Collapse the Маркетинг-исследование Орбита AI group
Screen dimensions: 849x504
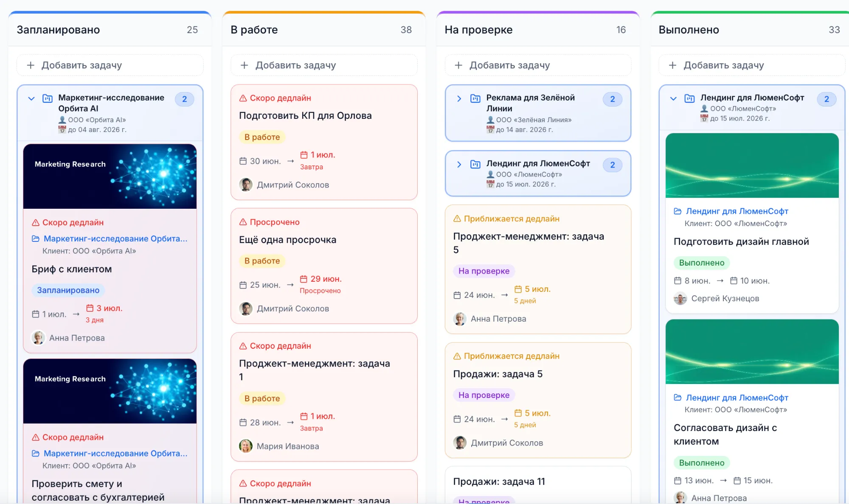pyautogui.click(x=31, y=98)
